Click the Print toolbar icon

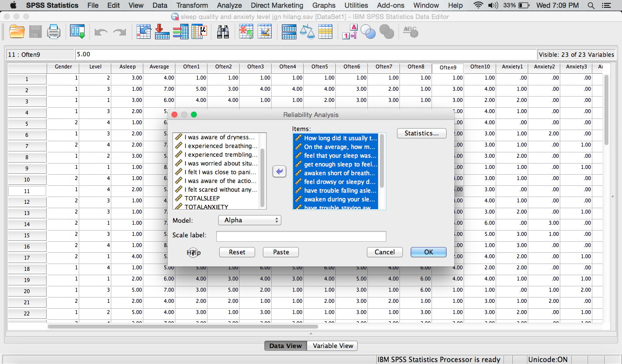(53, 32)
